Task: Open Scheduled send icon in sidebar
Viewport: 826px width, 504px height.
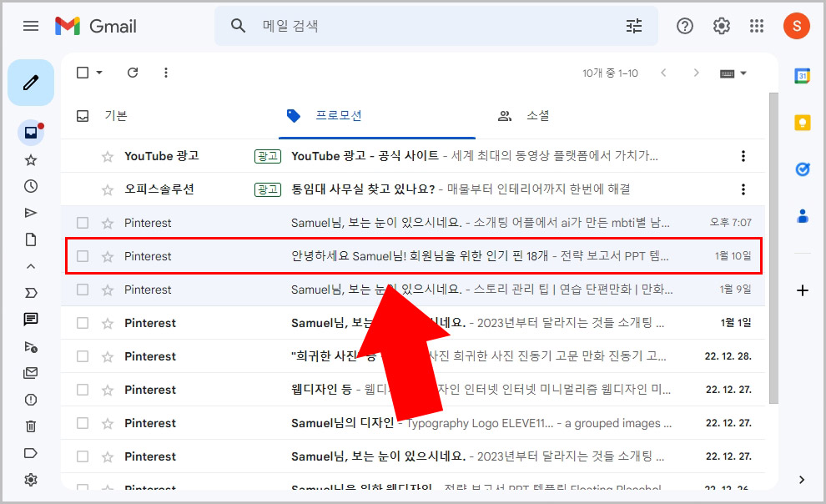Action: click(x=31, y=346)
